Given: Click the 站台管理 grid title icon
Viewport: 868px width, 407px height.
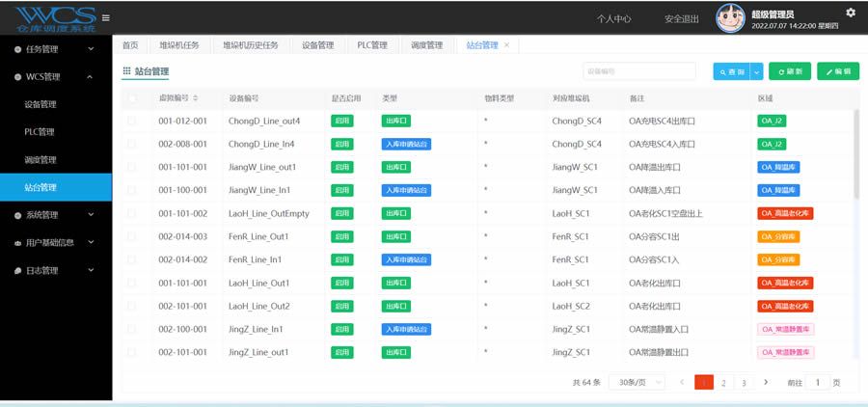Looking at the screenshot, I should point(126,70).
